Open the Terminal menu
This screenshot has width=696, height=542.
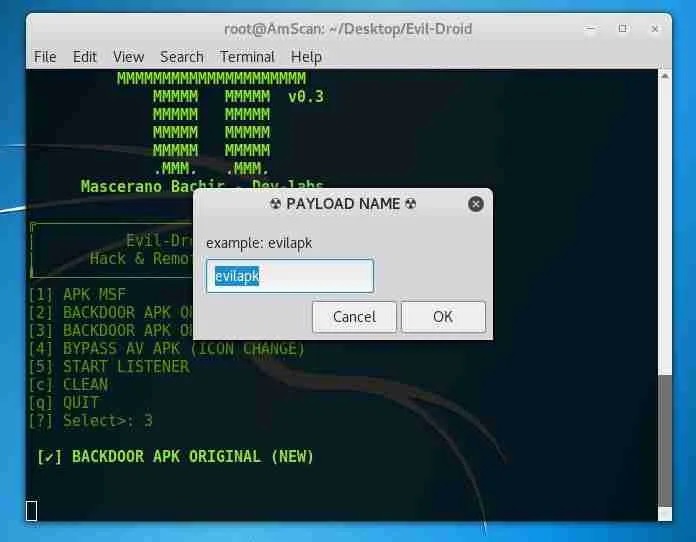tap(247, 57)
